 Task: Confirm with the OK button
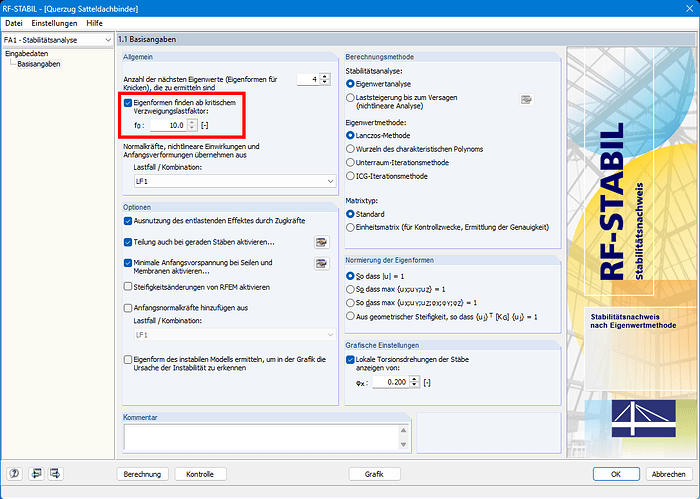pos(616,474)
